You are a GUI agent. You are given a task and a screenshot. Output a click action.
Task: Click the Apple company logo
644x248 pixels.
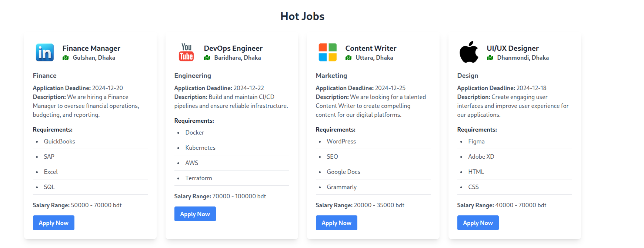pyautogui.click(x=469, y=52)
